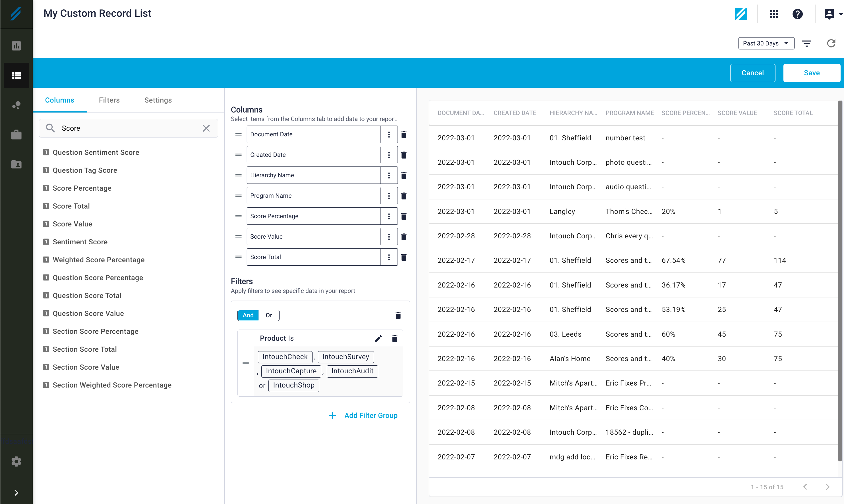Add the Weighted Score Percentage field
This screenshot has width=844, height=504.
(98, 260)
